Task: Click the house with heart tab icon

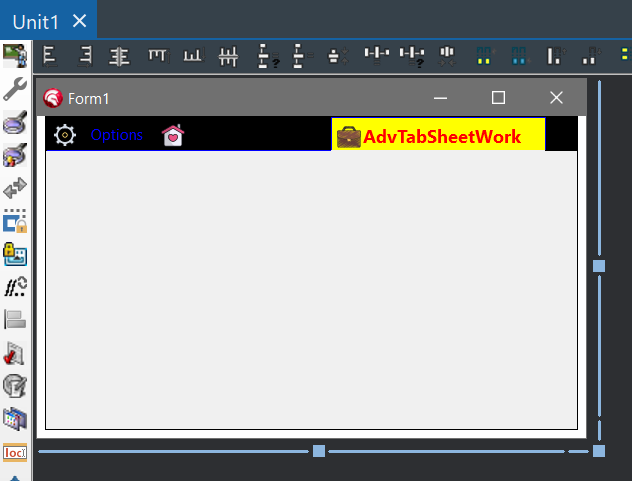Action: pyautogui.click(x=173, y=135)
